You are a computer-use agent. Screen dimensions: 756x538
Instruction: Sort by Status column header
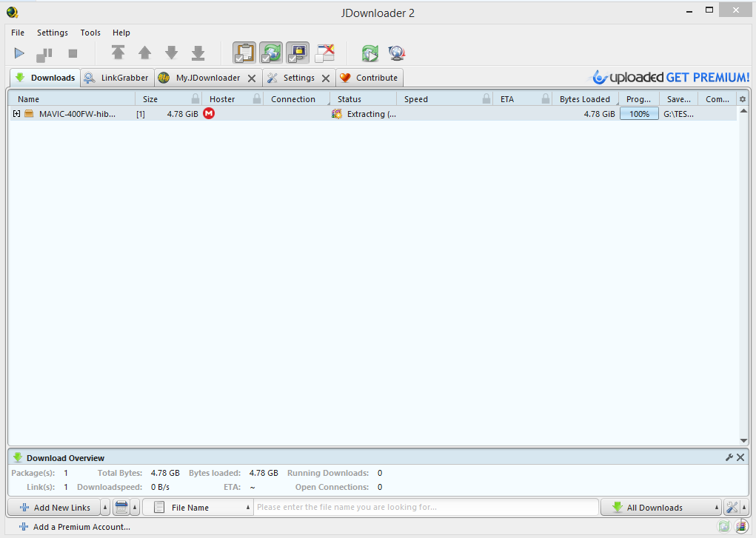click(349, 99)
